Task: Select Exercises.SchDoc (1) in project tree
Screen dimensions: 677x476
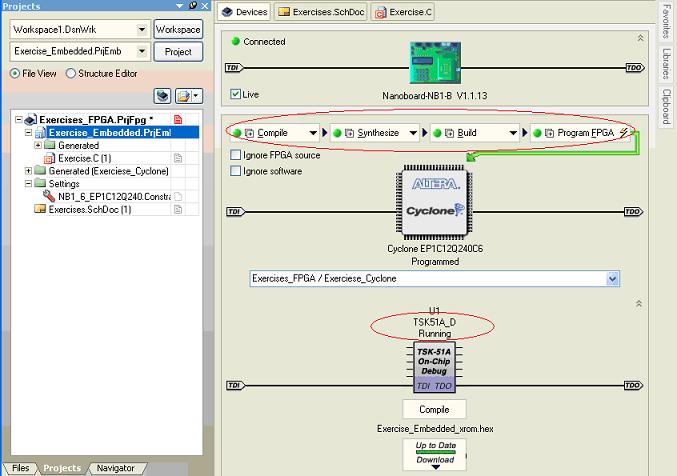Action: (90, 209)
